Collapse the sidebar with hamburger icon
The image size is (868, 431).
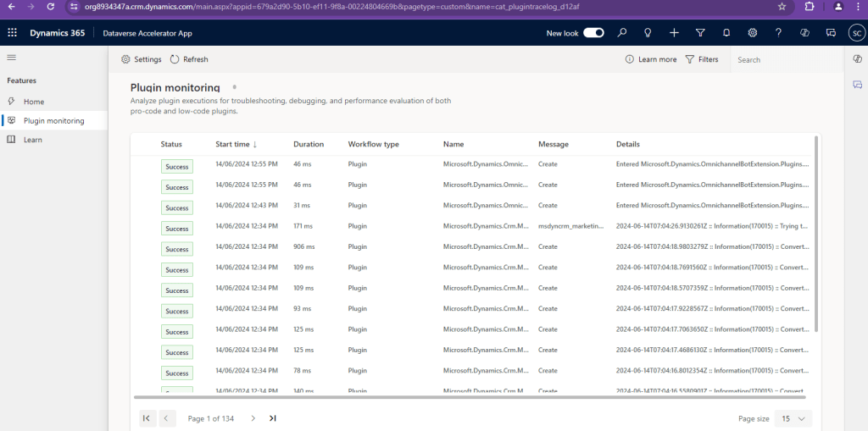point(12,58)
